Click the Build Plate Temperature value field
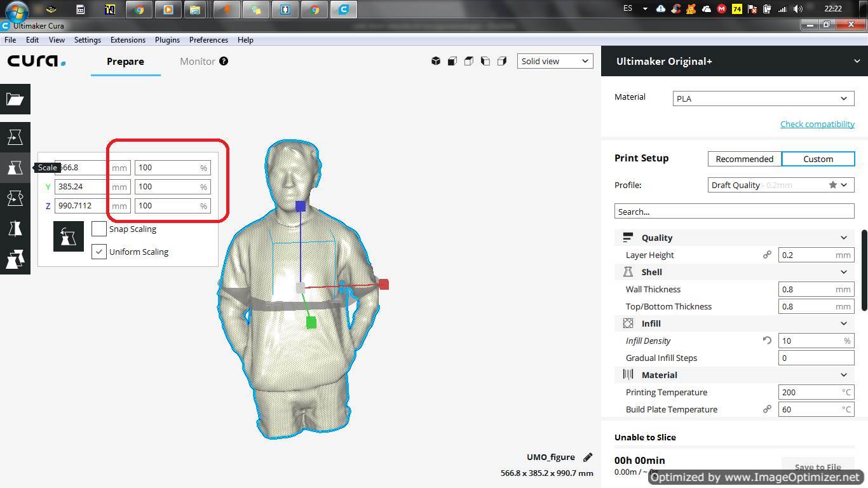Viewport: 868px width, 488px height. tap(816, 409)
